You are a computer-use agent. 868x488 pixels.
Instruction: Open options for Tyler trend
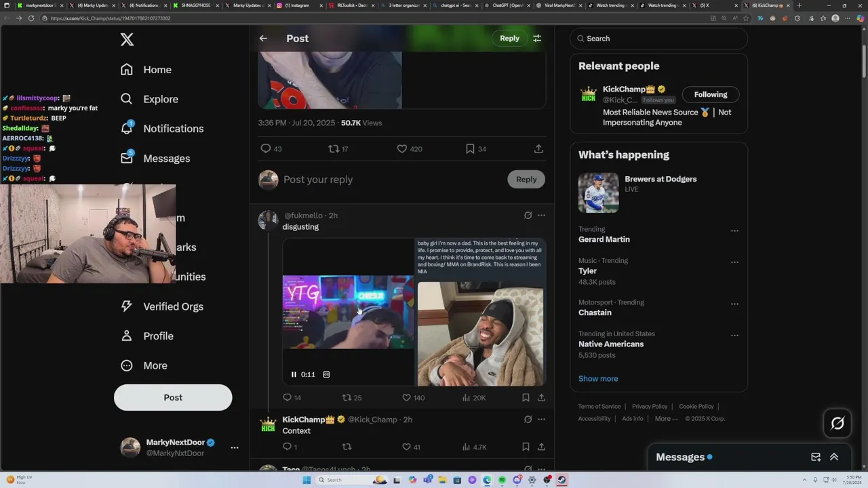(x=734, y=262)
